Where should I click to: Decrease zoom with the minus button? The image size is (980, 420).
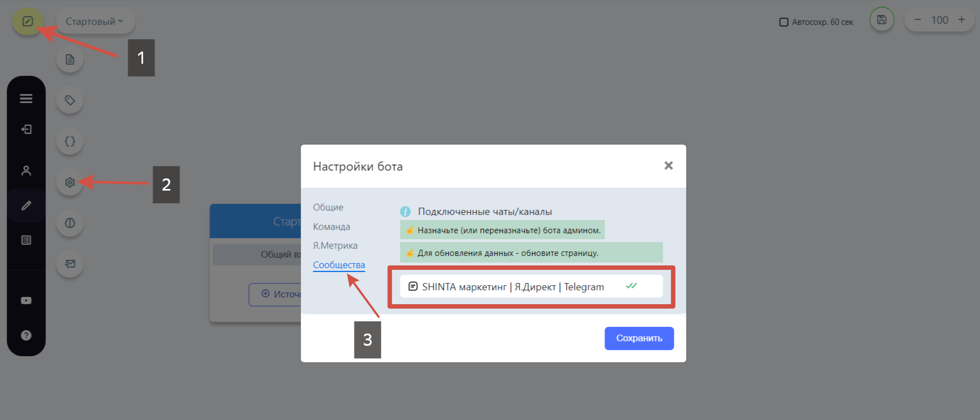(x=918, y=20)
